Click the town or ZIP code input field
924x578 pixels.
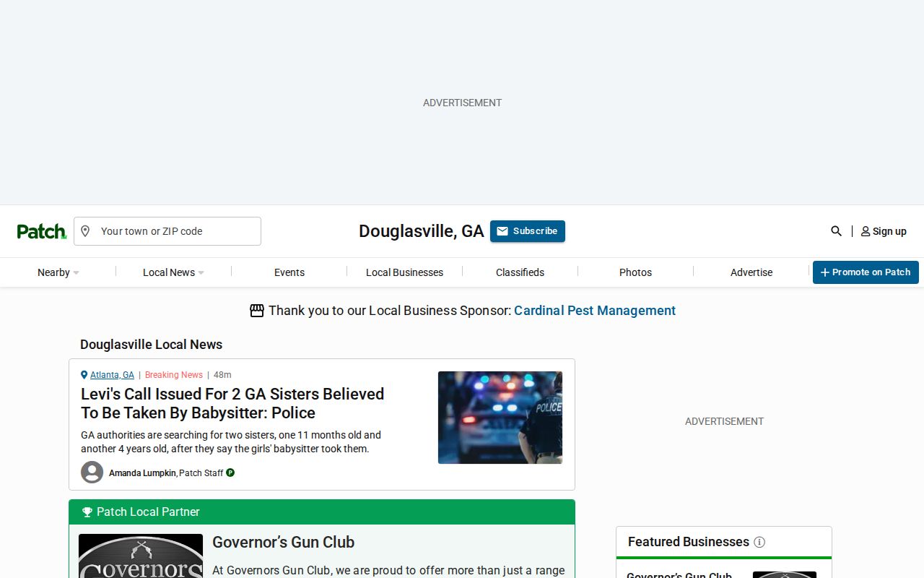tap(167, 231)
